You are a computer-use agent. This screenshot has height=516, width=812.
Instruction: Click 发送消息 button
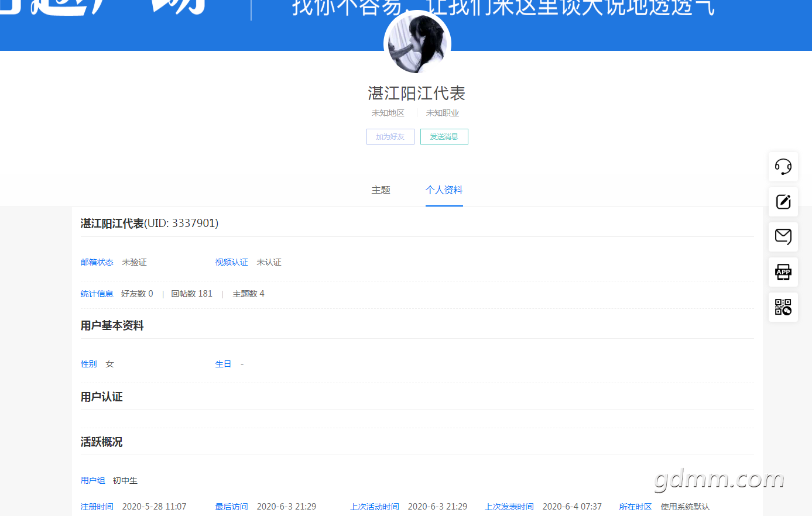click(x=444, y=136)
